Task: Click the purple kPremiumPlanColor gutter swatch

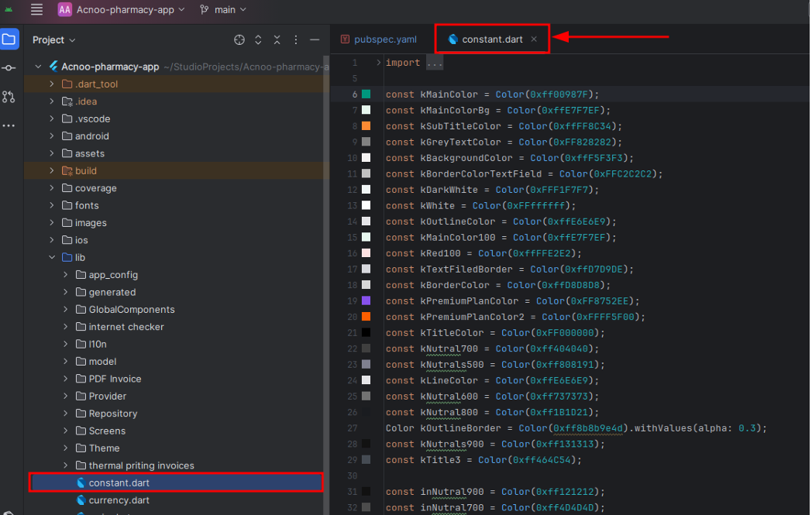Action: tap(366, 300)
